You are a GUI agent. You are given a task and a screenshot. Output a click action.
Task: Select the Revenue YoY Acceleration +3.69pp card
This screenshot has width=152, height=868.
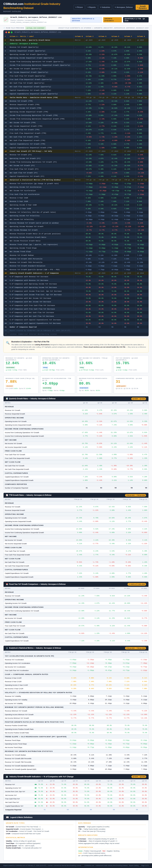[58, 384]
